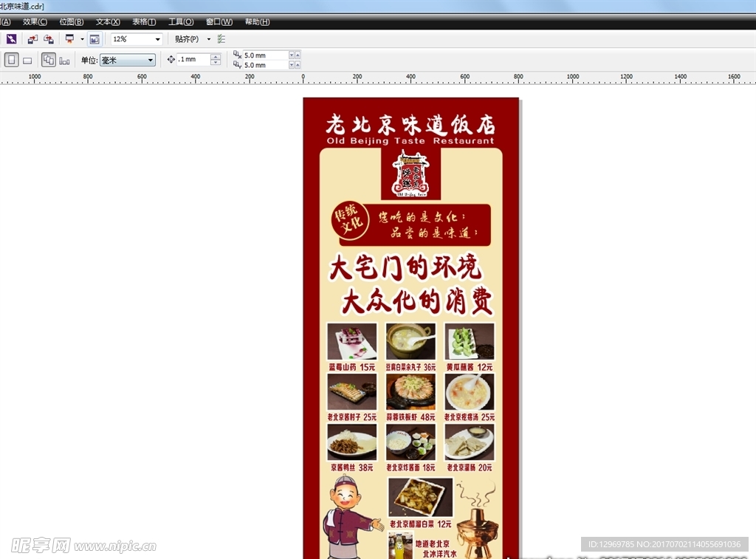Image resolution: width=756 pixels, height=559 pixels.
Task: Decrease duplicate distance X value
Action: coord(291,55)
